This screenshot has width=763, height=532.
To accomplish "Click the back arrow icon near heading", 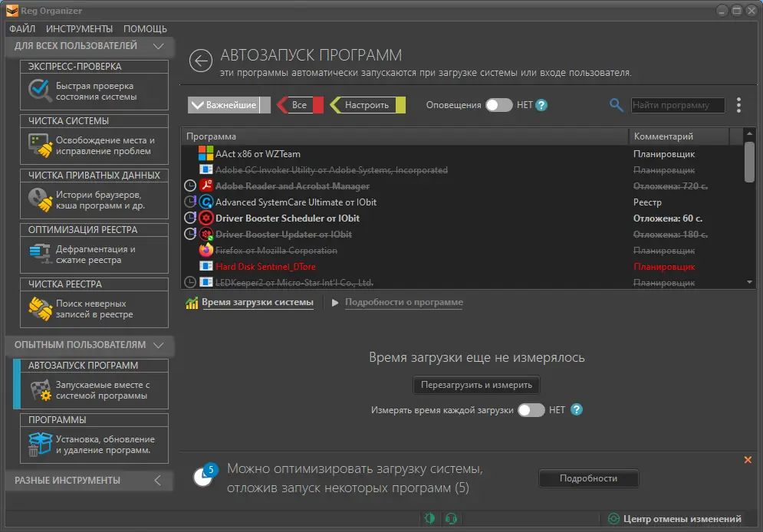I will click(x=201, y=61).
